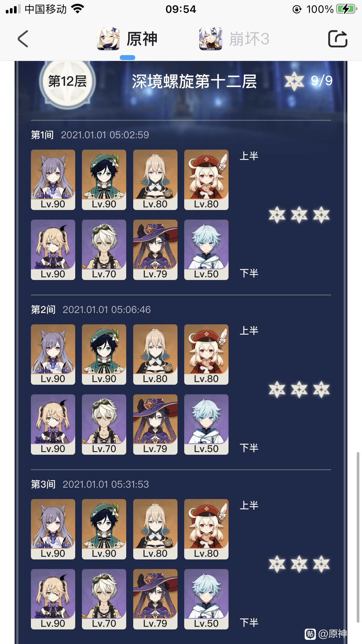Tap the @原神 watermark link
Screen dimensions: 362x644
(x=326, y=634)
